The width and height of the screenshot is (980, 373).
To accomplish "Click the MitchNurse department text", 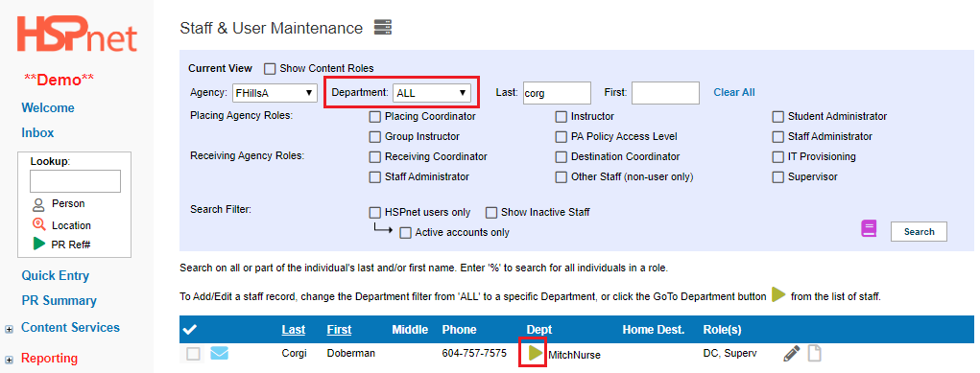I will click(x=574, y=355).
